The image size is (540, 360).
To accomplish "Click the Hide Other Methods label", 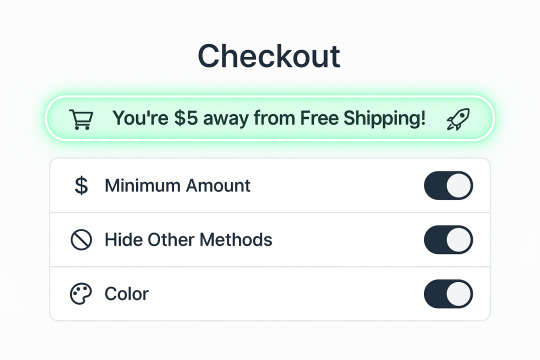I will 188,240.
